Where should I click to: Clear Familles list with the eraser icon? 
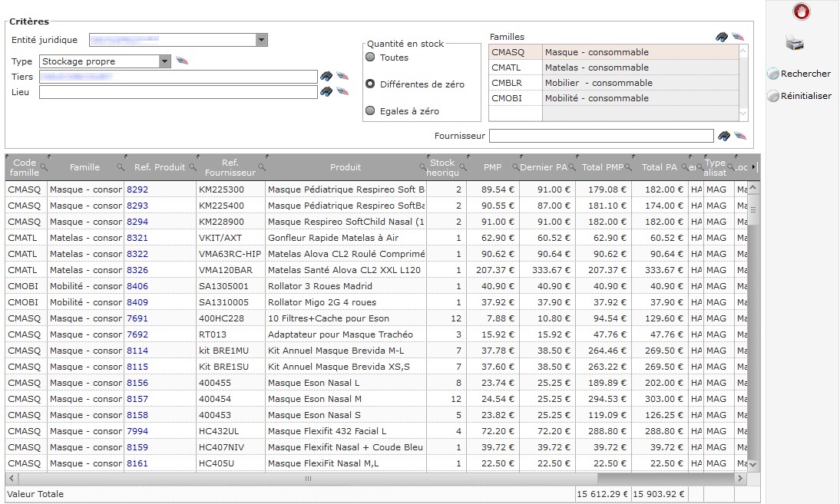(738, 37)
